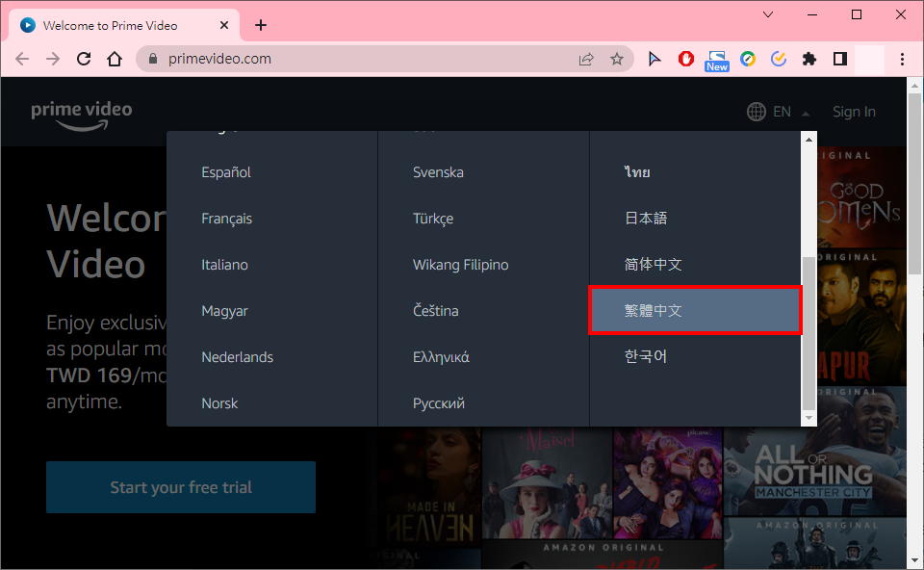Go back to the previous page
Screen dimensions: 924x570
pyautogui.click(x=22, y=59)
